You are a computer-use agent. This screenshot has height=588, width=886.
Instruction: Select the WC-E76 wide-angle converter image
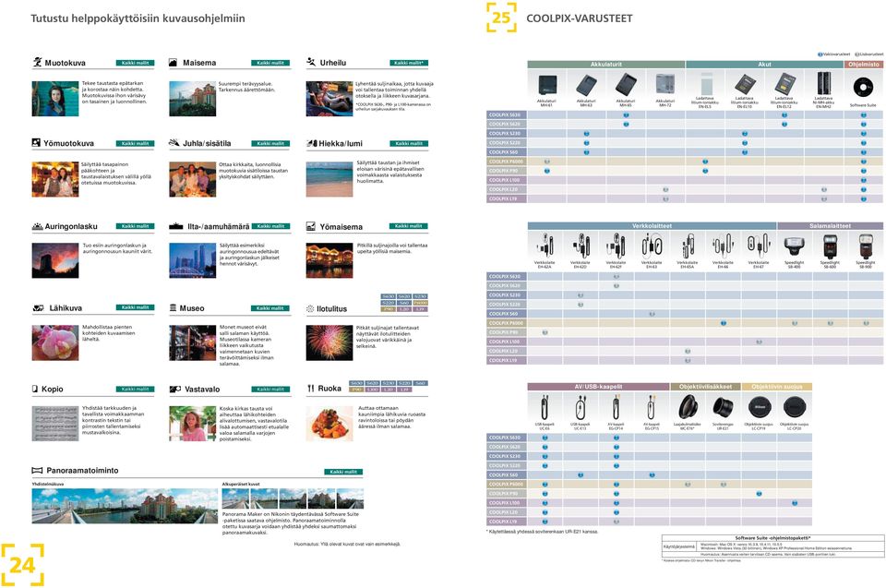click(688, 407)
